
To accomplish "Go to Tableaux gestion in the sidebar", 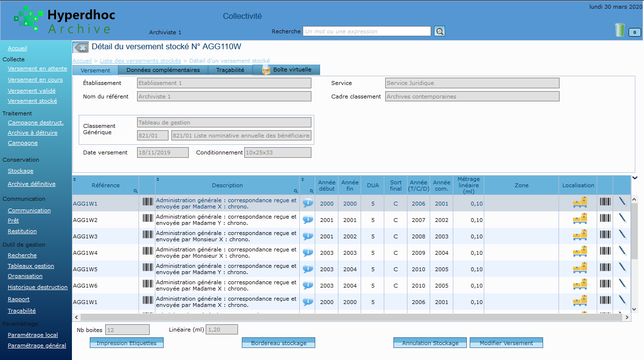I will 31,266.
